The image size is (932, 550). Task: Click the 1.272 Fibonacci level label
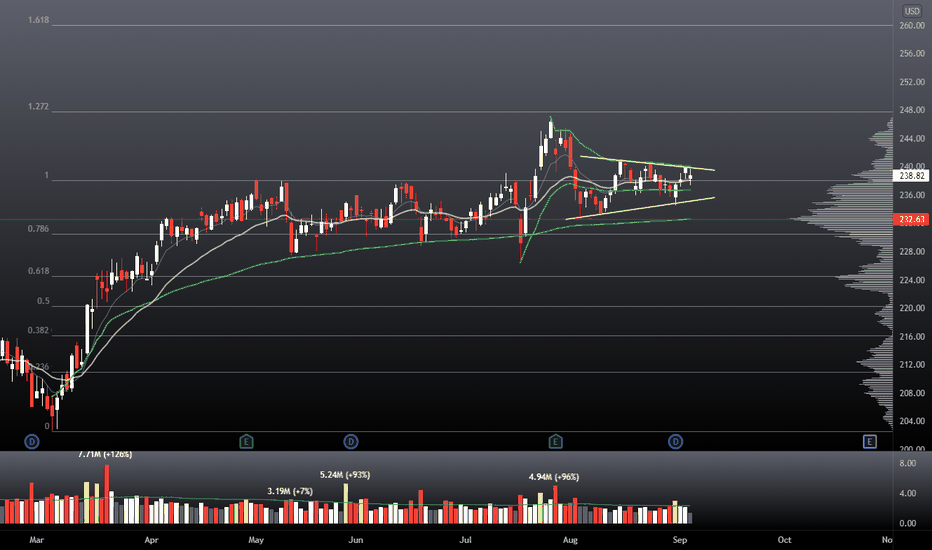coord(38,106)
